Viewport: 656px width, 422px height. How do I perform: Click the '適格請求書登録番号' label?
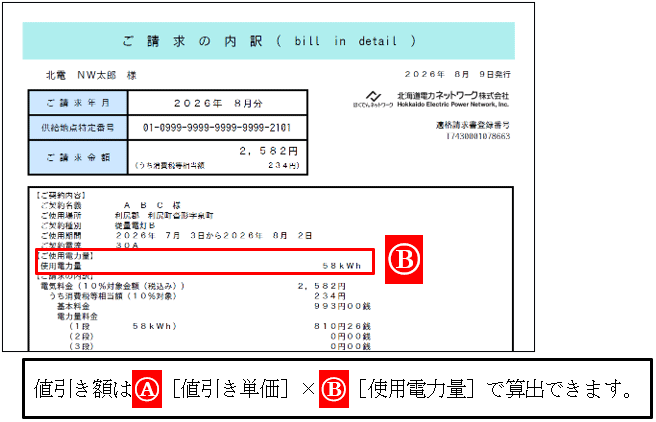click(x=473, y=125)
